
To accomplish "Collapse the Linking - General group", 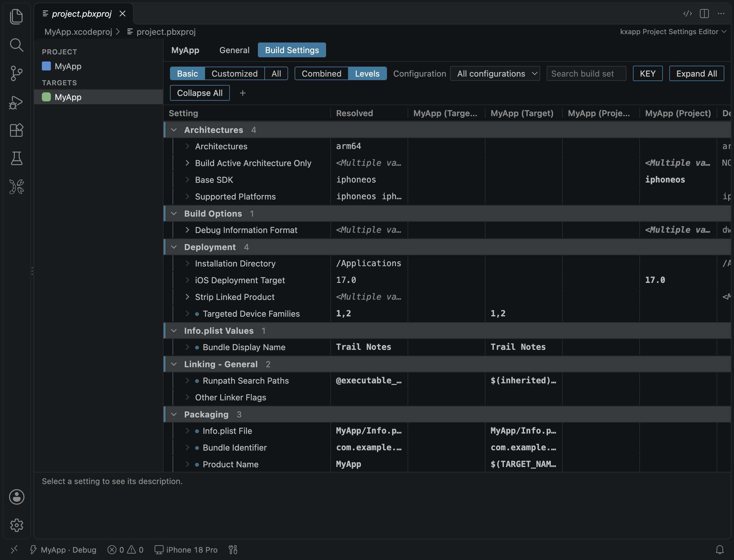I will [x=174, y=364].
